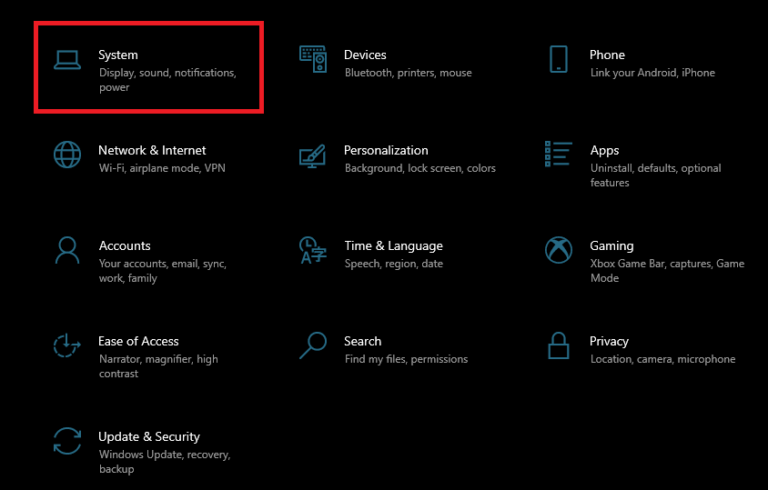Viewport: 768px width, 490px height.
Task: Click the Personalization paintbrush icon
Action: tap(313, 155)
